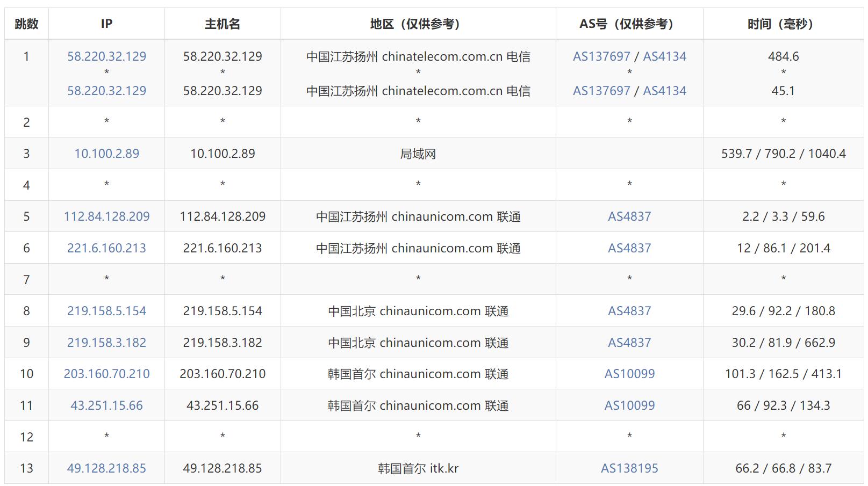Open IP link 221.6.160.213

coord(106,248)
